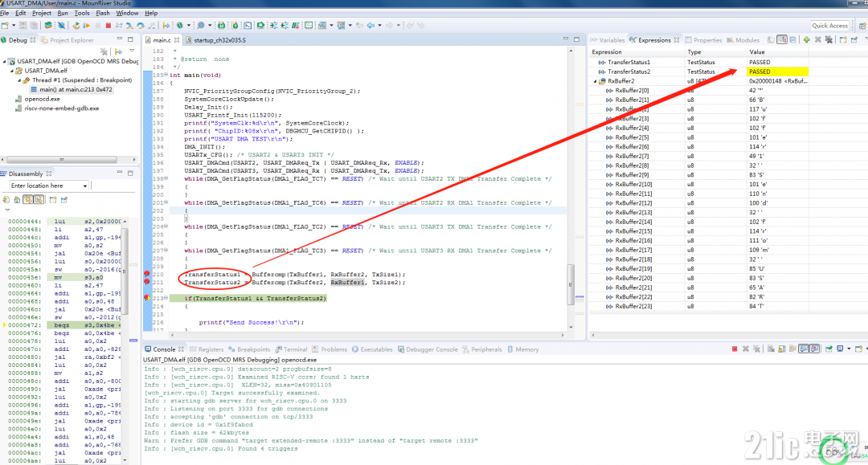Collapse USART_DMA.elf GDB OpenOCD launch node
The image size is (868, 465).
pos(5,61)
